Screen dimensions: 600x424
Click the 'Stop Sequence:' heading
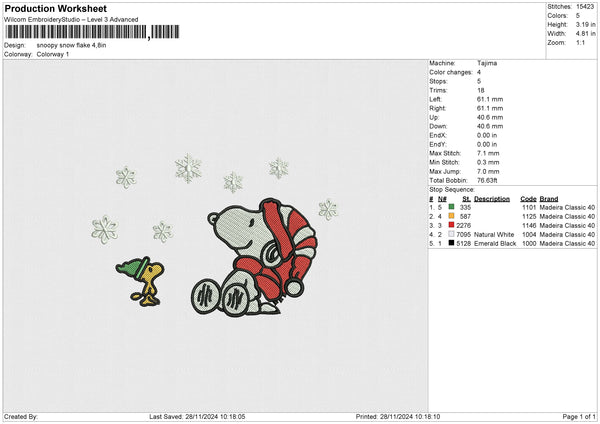click(452, 190)
